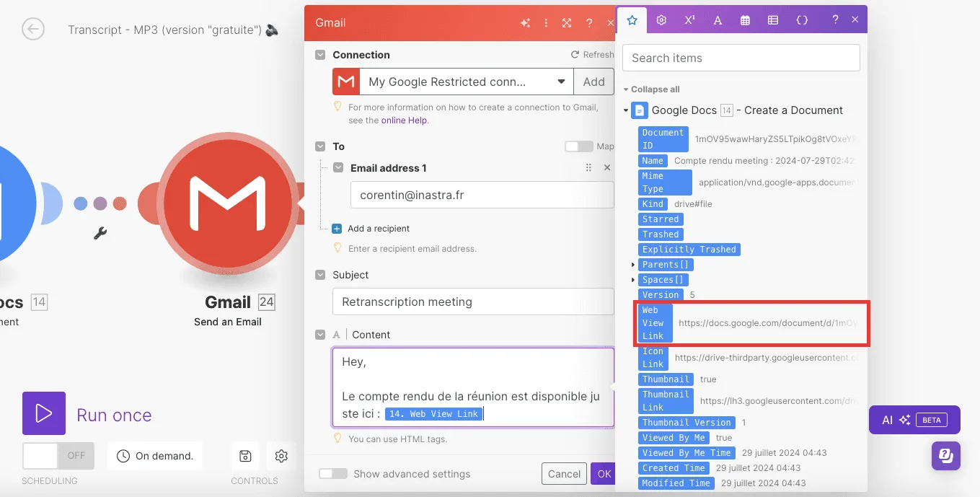Select the Modified Time variable

676,483
